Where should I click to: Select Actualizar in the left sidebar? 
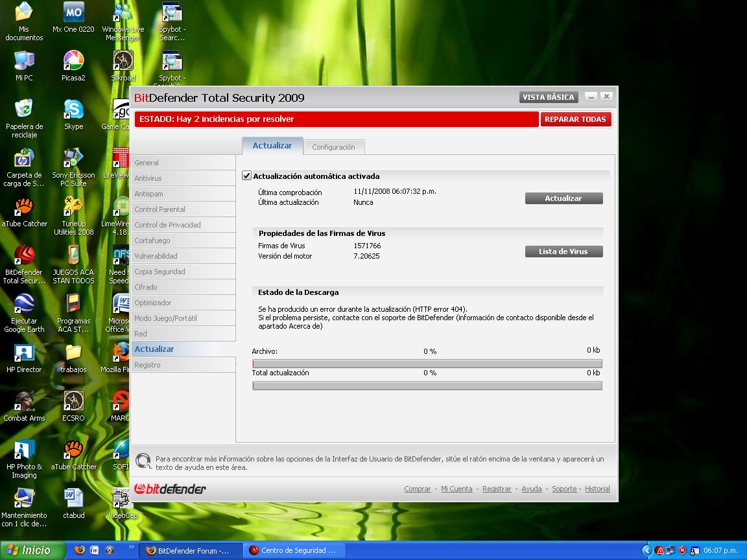coord(183,349)
